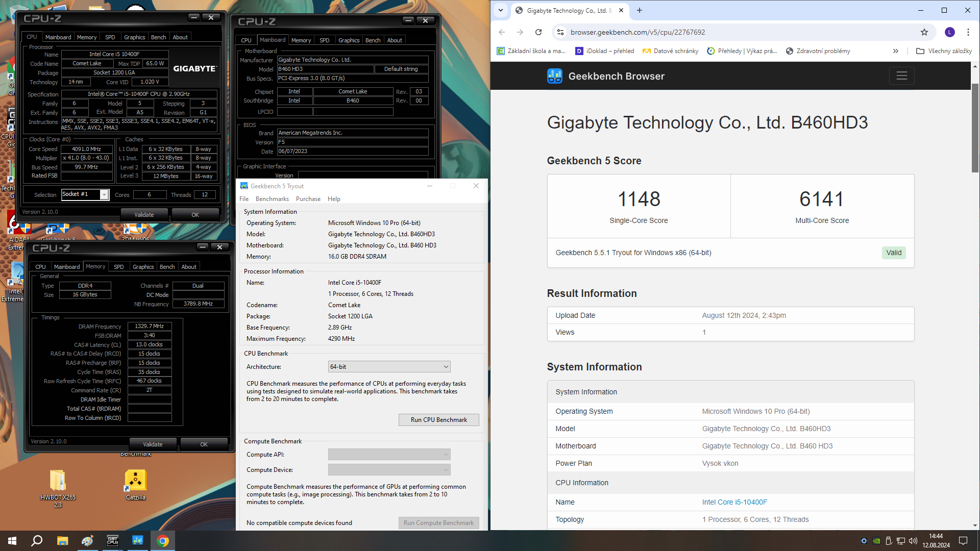This screenshot has height=551, width=980.
Task: Open Chrome three-dot menu
Action: [968, 32]
